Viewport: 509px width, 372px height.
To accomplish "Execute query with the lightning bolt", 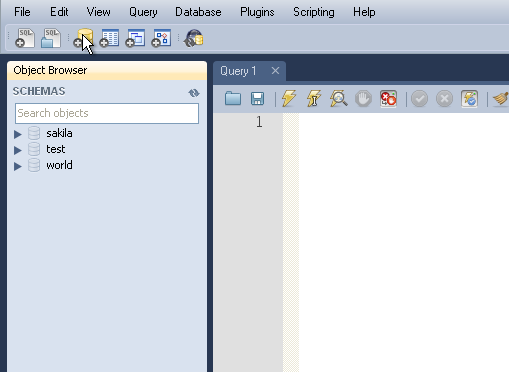I will click(289, 99).
